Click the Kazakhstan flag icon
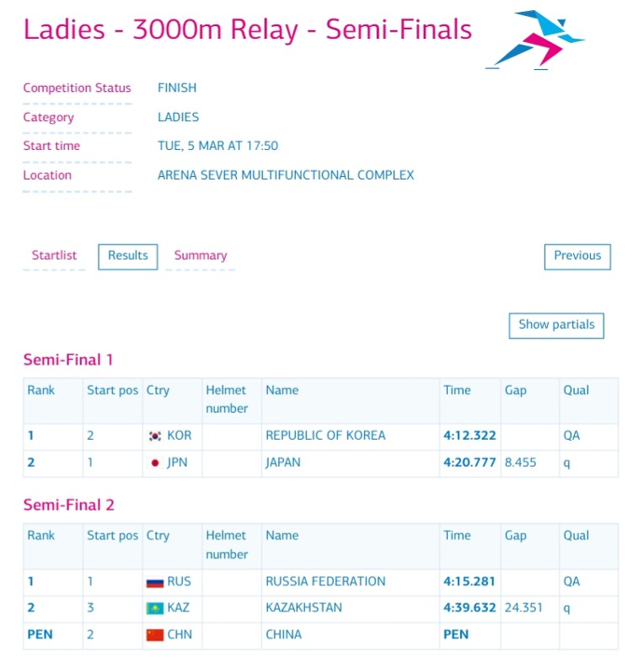644x659 pixels. click(155, 608)
